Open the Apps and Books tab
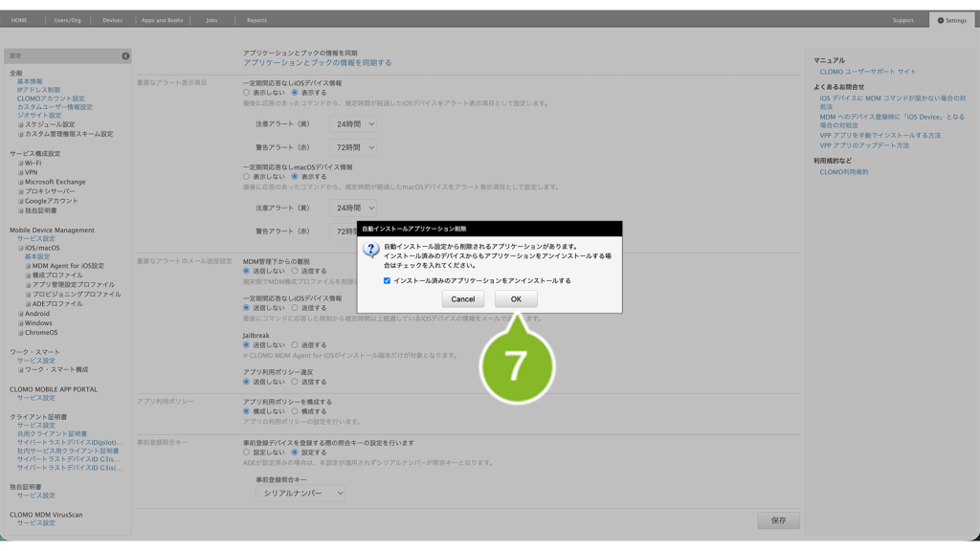980x551 pixels. [162, 20]
